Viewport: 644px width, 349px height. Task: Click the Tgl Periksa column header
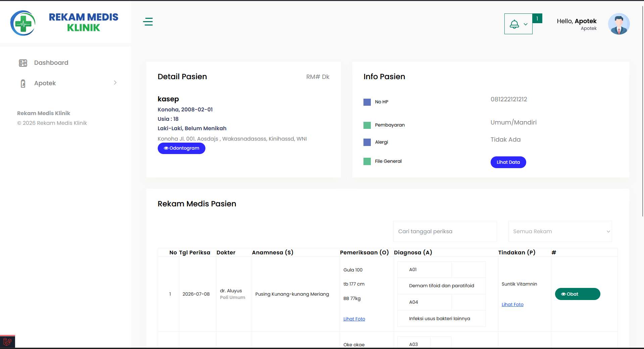[195, 252]
